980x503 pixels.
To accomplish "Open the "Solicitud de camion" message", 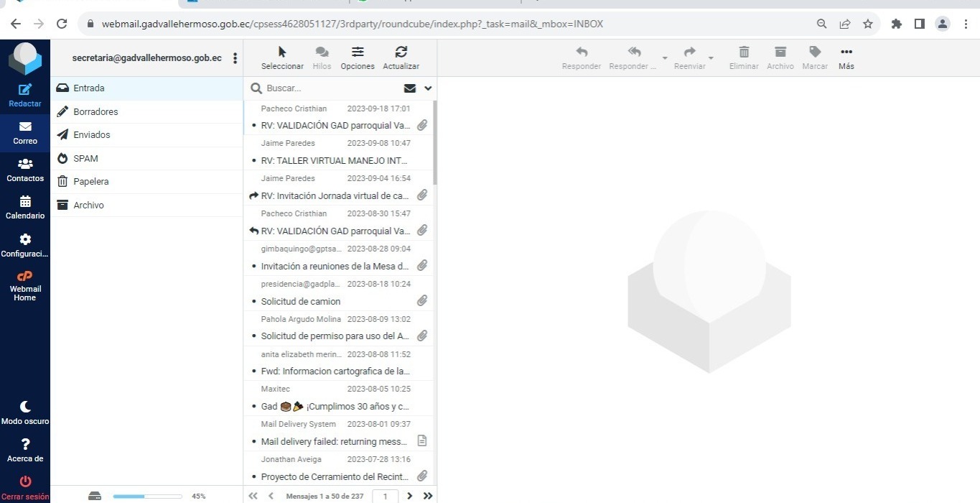I will click(301, 301).
